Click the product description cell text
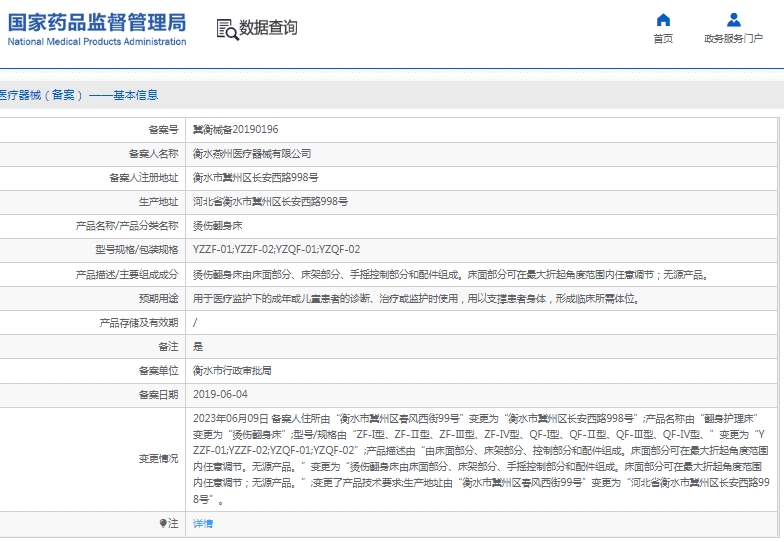The width and height of the screenshot is (784, 542). coord(451,274)
